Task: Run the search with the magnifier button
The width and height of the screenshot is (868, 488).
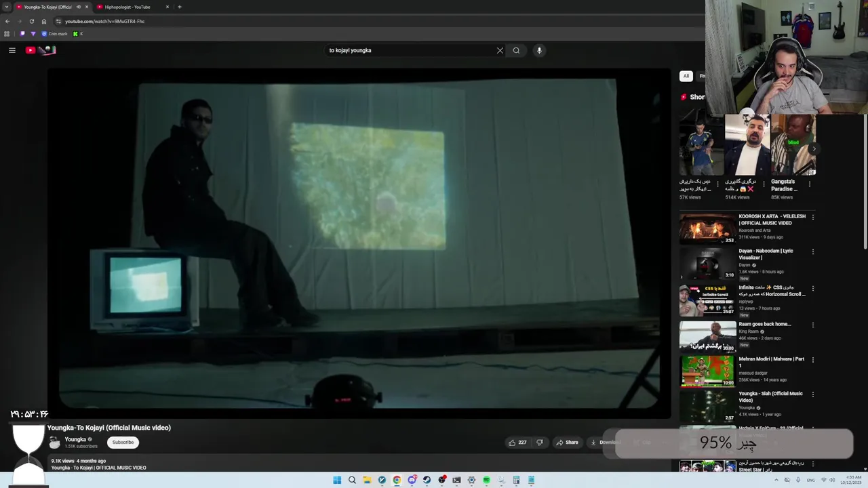Action: (516, 50)
